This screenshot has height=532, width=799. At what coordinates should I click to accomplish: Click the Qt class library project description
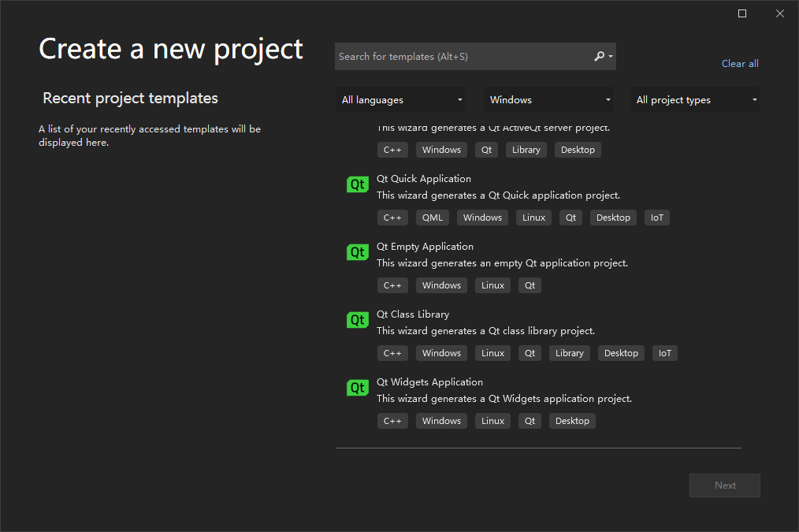click(485, 331)
